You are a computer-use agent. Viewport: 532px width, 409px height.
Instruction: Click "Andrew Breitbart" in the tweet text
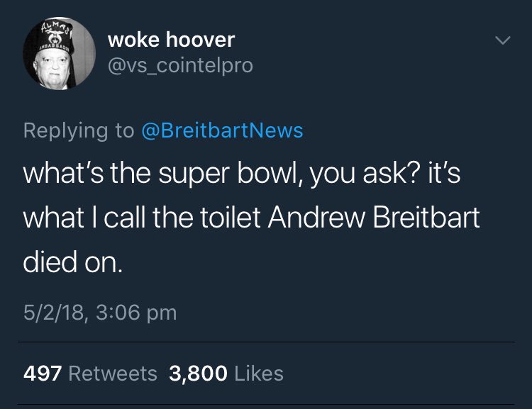tap(374, 217)
